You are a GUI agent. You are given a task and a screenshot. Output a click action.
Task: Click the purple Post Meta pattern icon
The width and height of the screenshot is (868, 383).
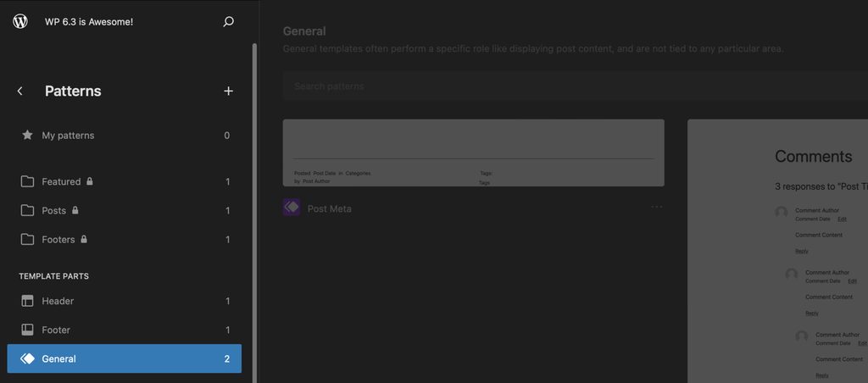(292, 208)
